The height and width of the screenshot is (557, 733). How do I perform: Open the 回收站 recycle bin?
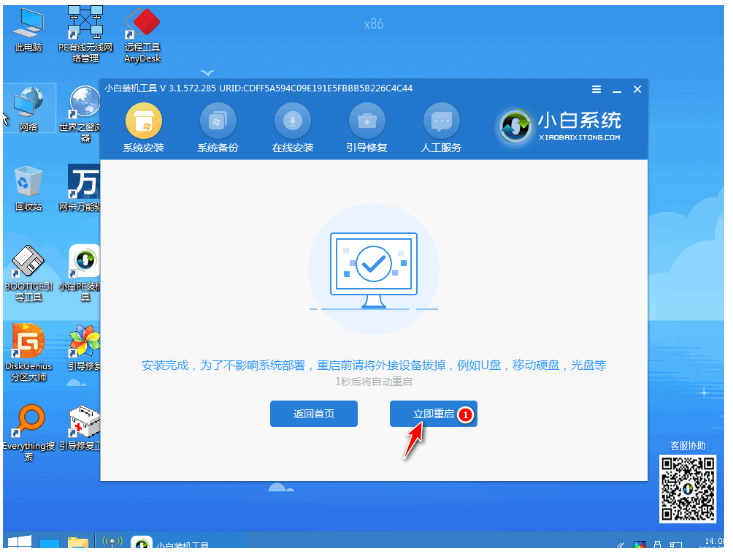(x=29, y=188)
